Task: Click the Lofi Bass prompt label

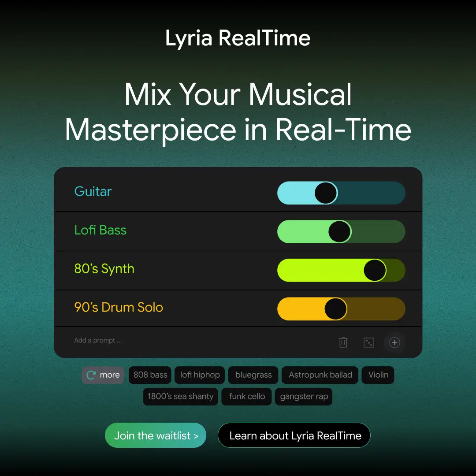Action: (100, 230)
